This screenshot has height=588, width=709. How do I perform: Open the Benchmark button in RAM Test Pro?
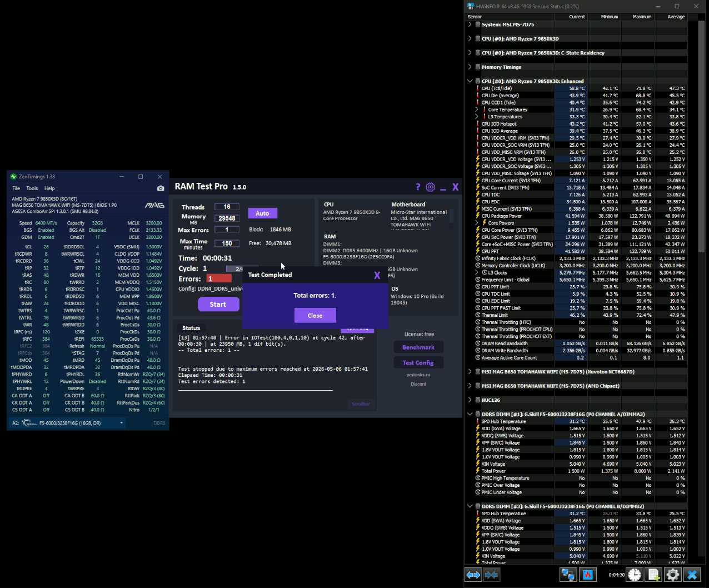coord(418,347)
